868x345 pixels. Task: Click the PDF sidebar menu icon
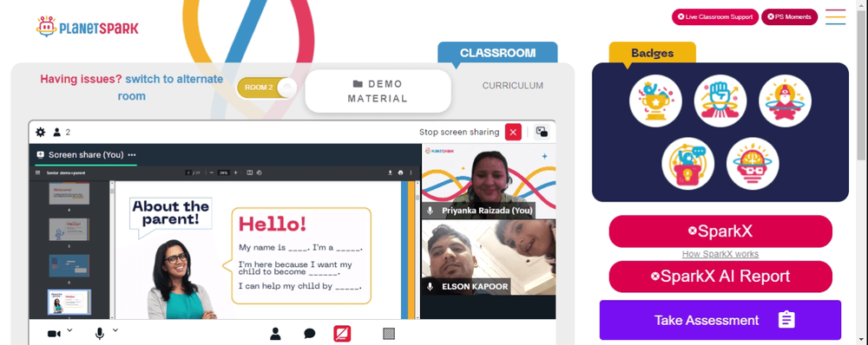pos(37,172)
